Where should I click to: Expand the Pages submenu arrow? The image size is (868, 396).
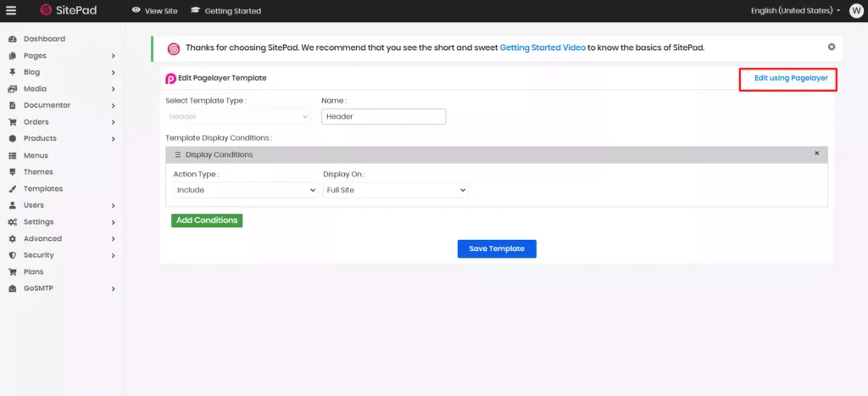tap(113, 56)
